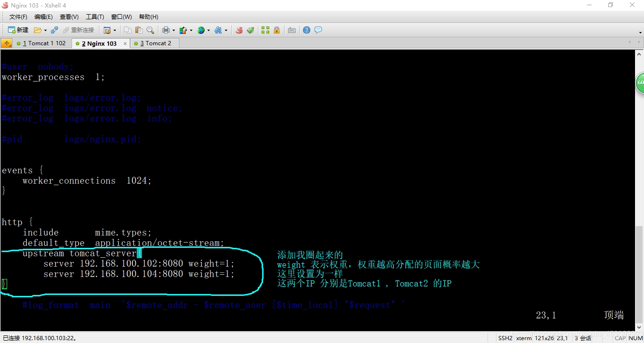The height and width of the screenshot is (343, 644).
Task: Click the yellow new-tab plus icon
Action: (x=7, y=43)
